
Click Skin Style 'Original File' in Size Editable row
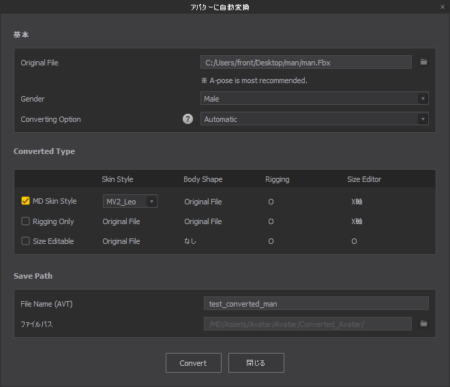[x=121, y=241]
